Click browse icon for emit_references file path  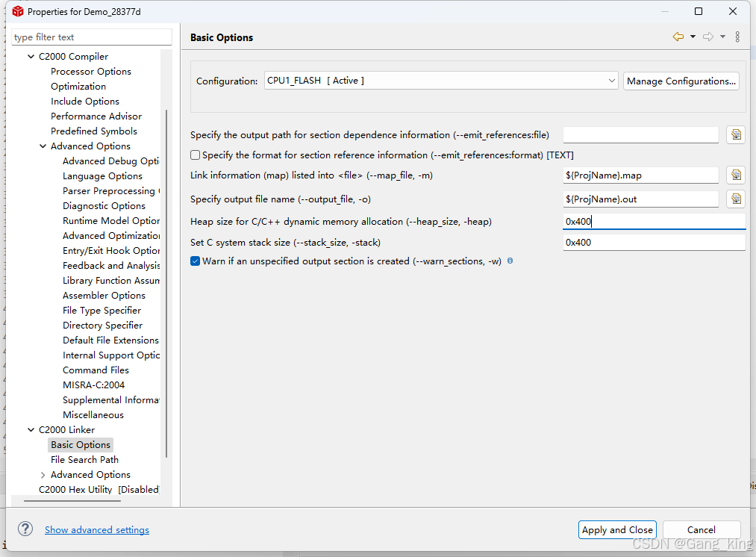pyautogui.click(x=736, y=134)
